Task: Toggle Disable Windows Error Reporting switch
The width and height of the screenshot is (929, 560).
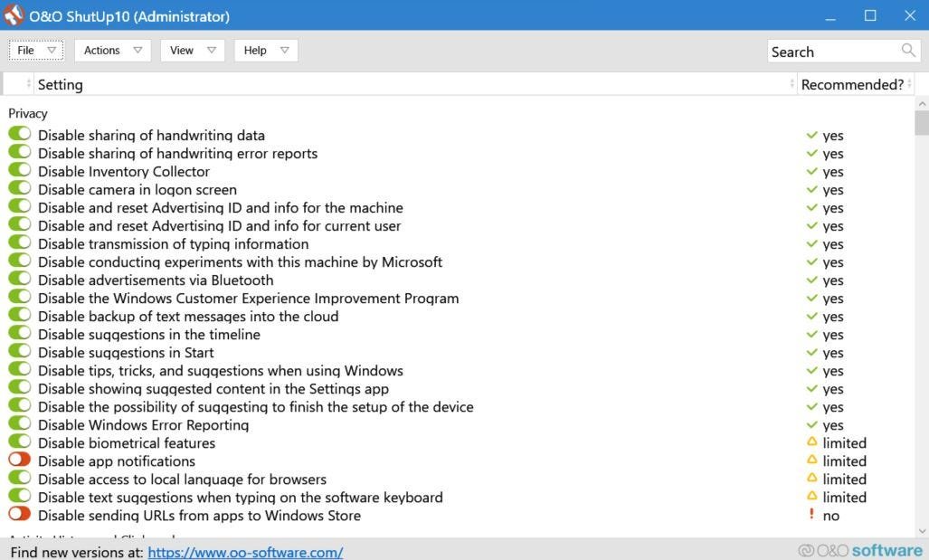Action: point(20,423)
